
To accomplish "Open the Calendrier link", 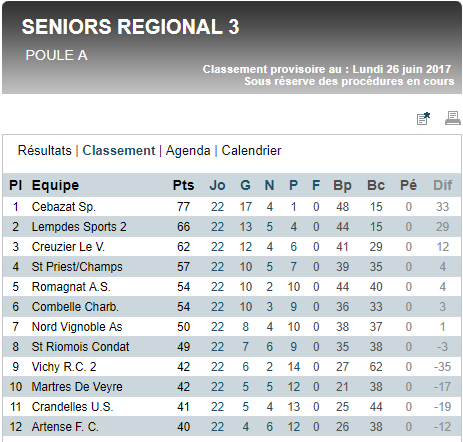I will point(251,151).
